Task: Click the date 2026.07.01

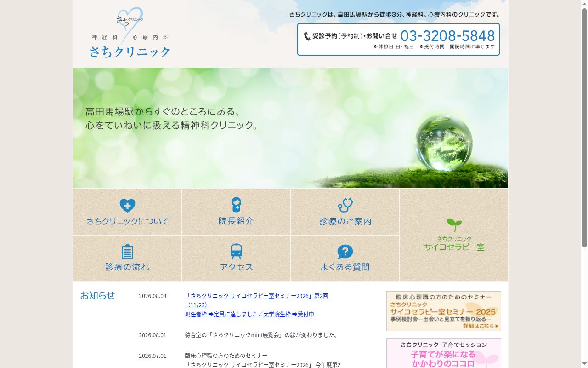Action: pyautogui.click(x=153, y=356)
